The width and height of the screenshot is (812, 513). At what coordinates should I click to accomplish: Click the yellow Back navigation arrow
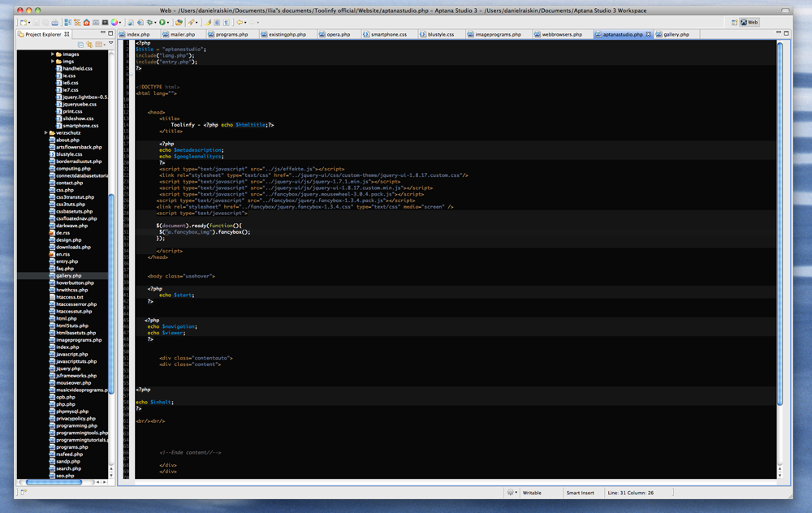tap(240, 23)
